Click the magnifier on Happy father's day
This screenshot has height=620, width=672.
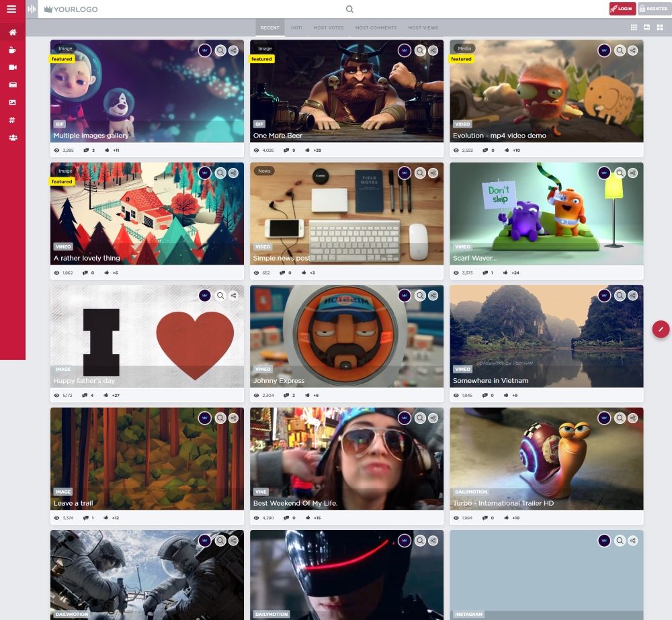(x=220, y=296)
